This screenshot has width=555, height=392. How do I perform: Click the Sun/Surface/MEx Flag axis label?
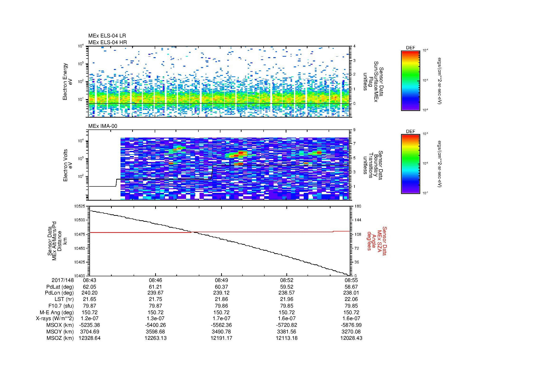pos(374,82)
